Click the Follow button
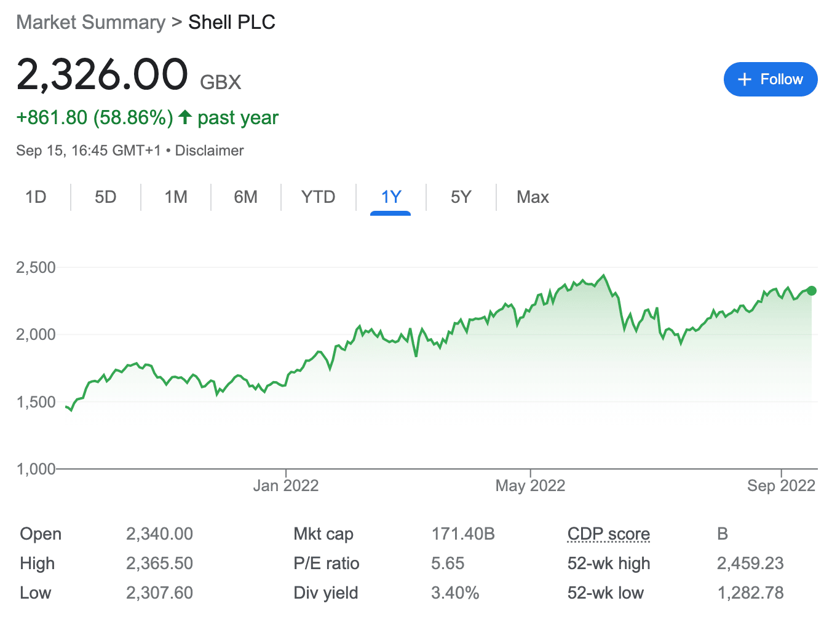 (x=771, y=79)
